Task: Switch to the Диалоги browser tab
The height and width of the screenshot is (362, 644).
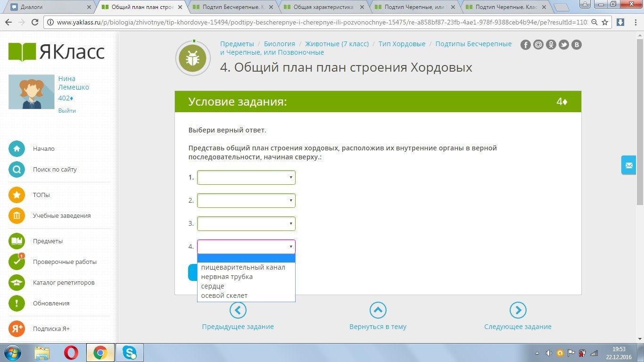Action: 50,7
